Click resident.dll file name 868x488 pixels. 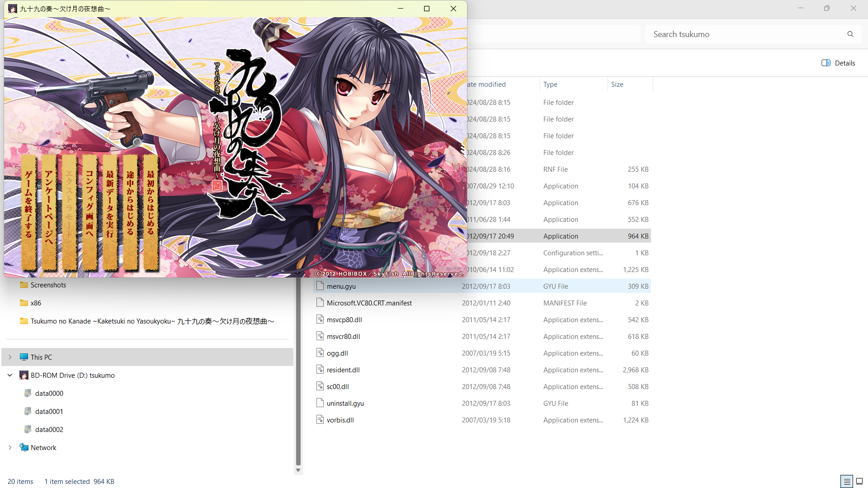pos(343,370)
